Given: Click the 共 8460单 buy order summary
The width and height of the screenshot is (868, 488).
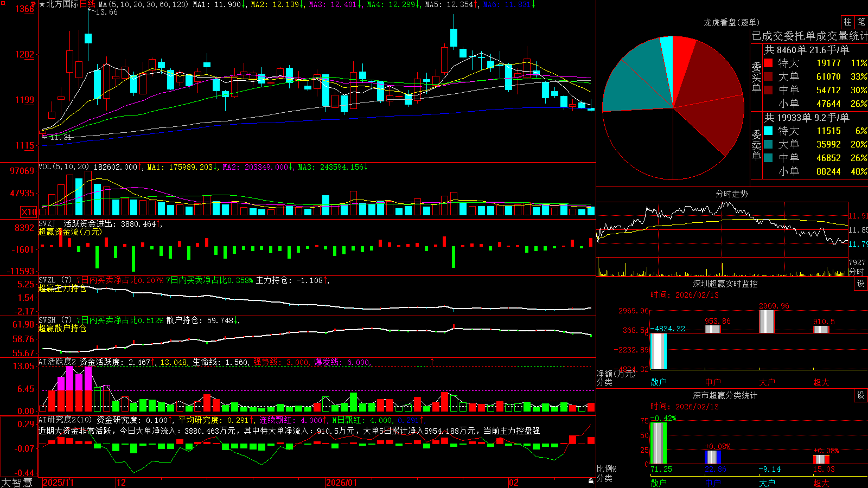Looking at the screenshot, I should point(807,50).
